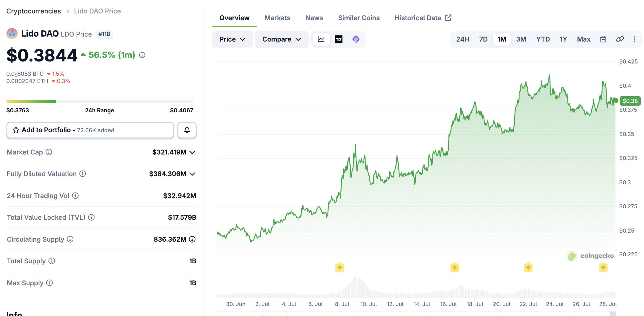Image resolution: width=644 pixels, height=316 pixels.
Task: Open the Overview tab
Action: coord(234,18)
